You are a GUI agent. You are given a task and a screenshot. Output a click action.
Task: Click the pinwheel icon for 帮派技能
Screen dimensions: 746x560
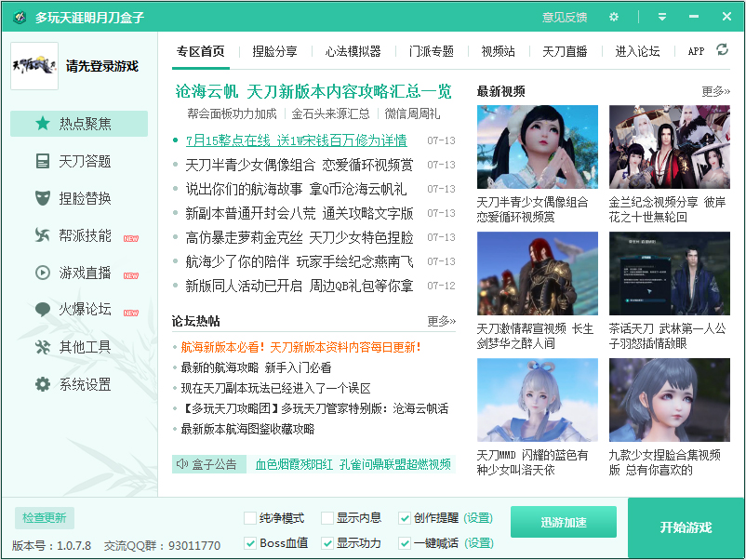[43, 235]
